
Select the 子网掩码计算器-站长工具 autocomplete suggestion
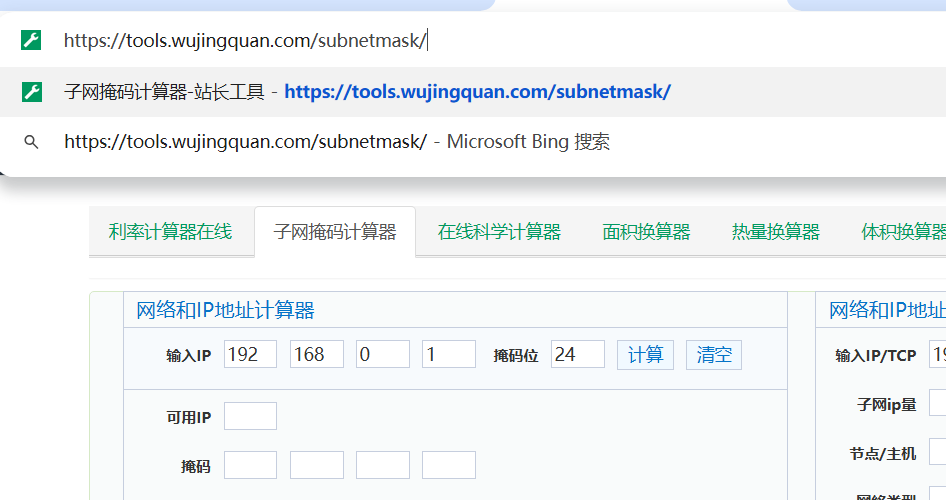(366, 92)
